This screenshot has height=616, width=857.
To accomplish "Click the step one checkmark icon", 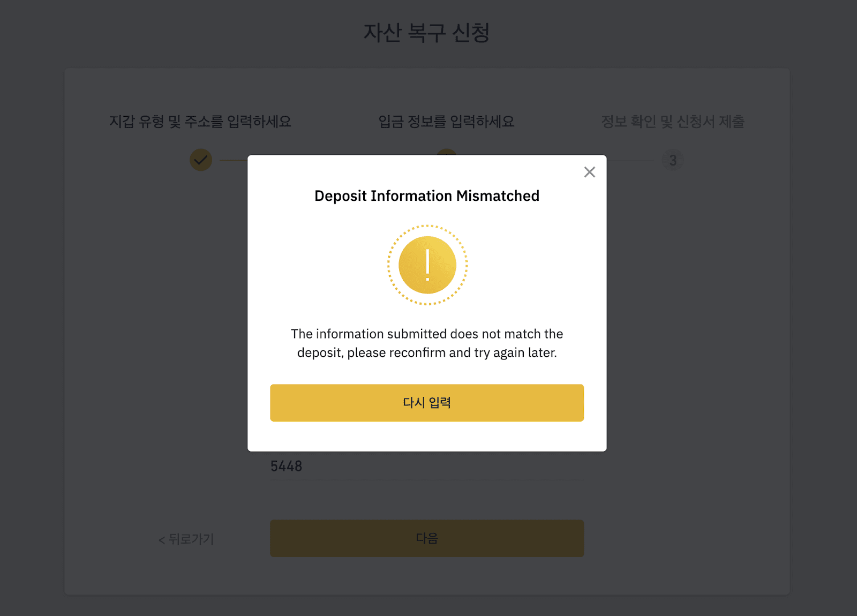I will point(201,160).
